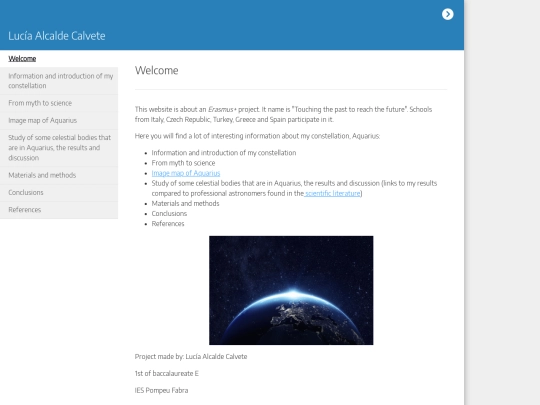Follow the scientific literature hyperlink
This screenshot has height=405, width=540.
332,194
